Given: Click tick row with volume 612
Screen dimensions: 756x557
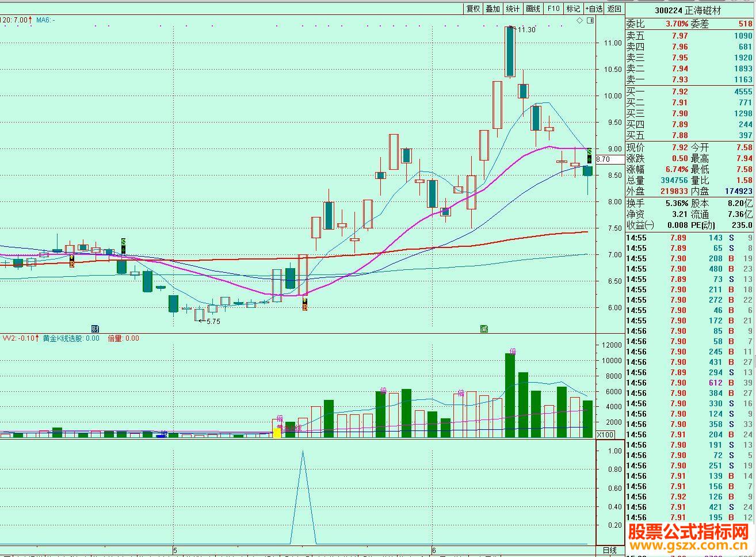Looking at the screenshot, I should pos(690,383).
